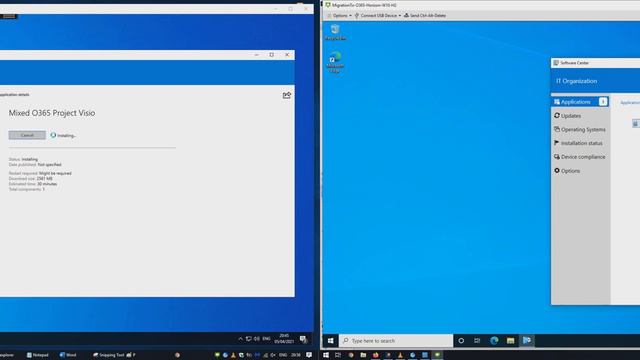Open Firefox icon in the host taskbar
The height and width of the screenshot is (360, 640).
click(x=376, y=355)
